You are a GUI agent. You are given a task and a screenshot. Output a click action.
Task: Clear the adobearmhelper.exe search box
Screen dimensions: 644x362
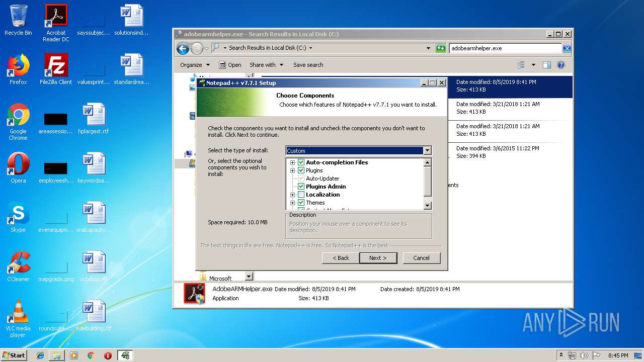coord(567,48)
